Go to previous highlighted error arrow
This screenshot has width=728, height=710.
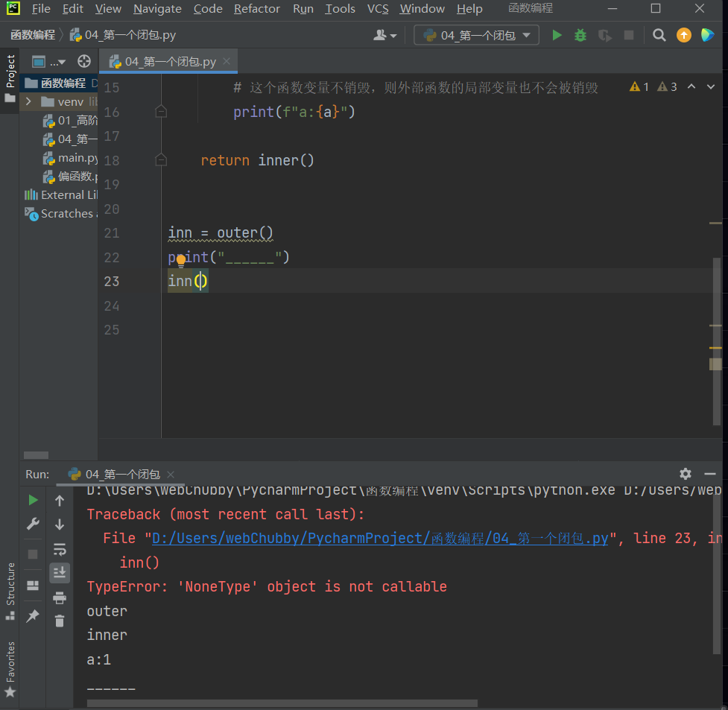coord(691,86)
